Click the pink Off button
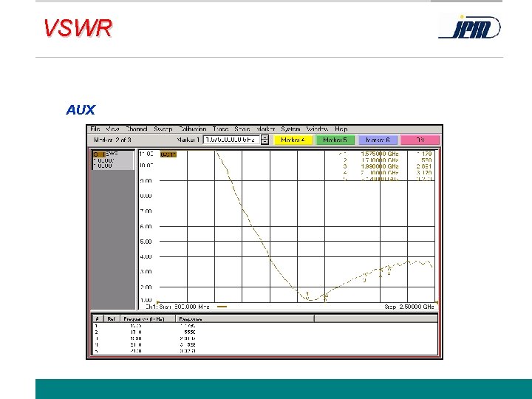The image size is (532, 399). [420, 140]
